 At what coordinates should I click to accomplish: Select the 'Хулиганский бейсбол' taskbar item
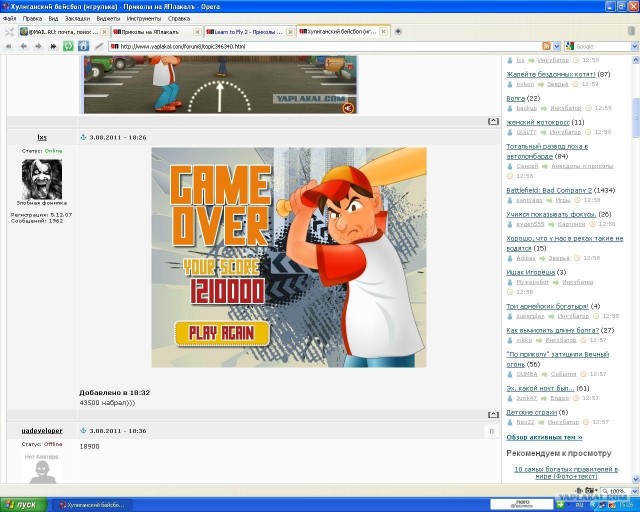93,505
